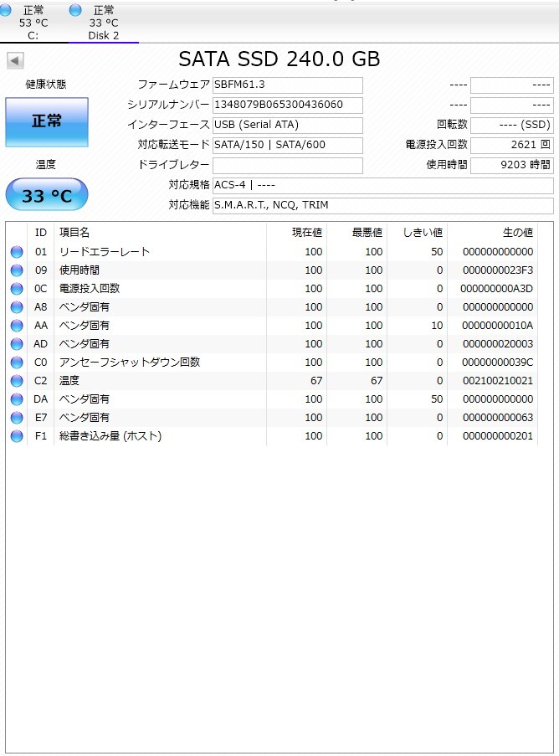Click the rotation rate field ---- (SSD)
The height and width of the screenshot is (756, 559).
512,125
